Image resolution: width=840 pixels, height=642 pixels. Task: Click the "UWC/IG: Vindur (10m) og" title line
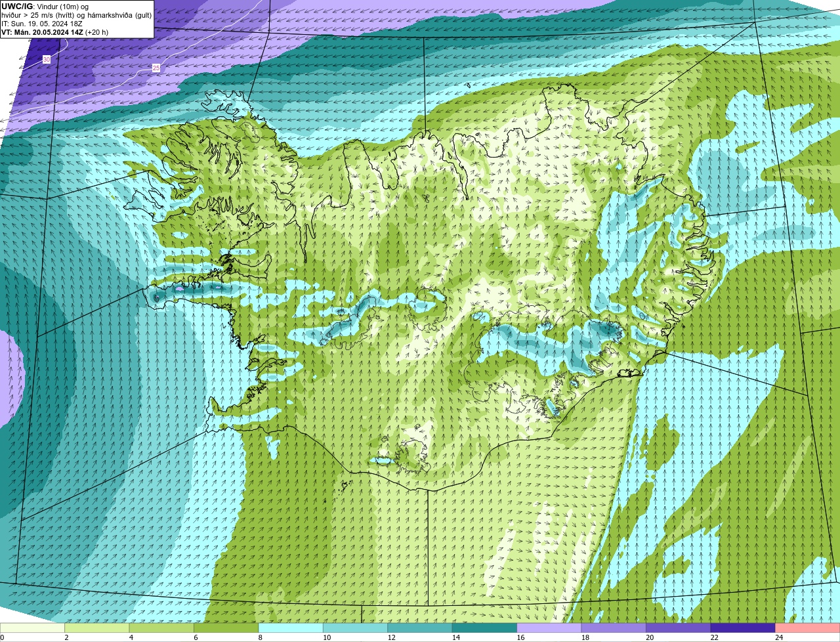pyautogui.click(x=45, y=6)
